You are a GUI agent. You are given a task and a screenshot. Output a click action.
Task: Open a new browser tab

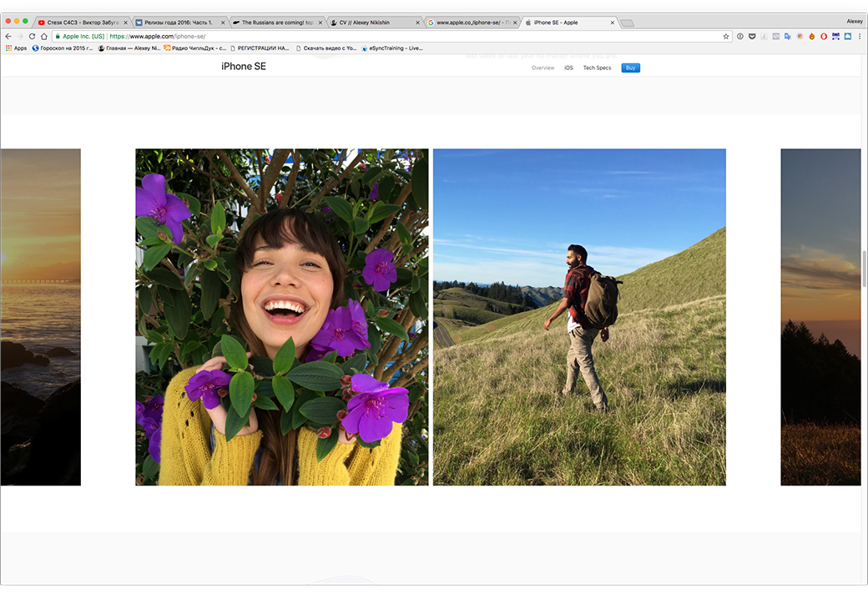[627, 23]
